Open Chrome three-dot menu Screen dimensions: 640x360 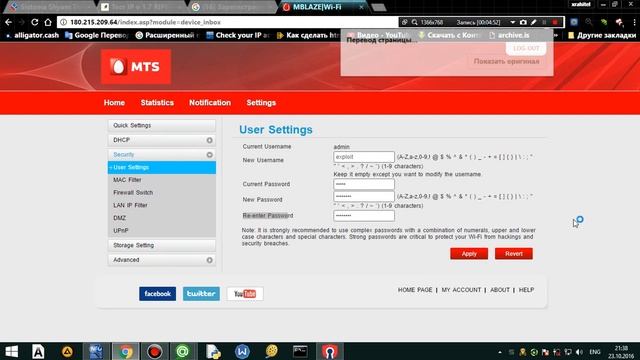pyautogui.click(x=634, y=22)
